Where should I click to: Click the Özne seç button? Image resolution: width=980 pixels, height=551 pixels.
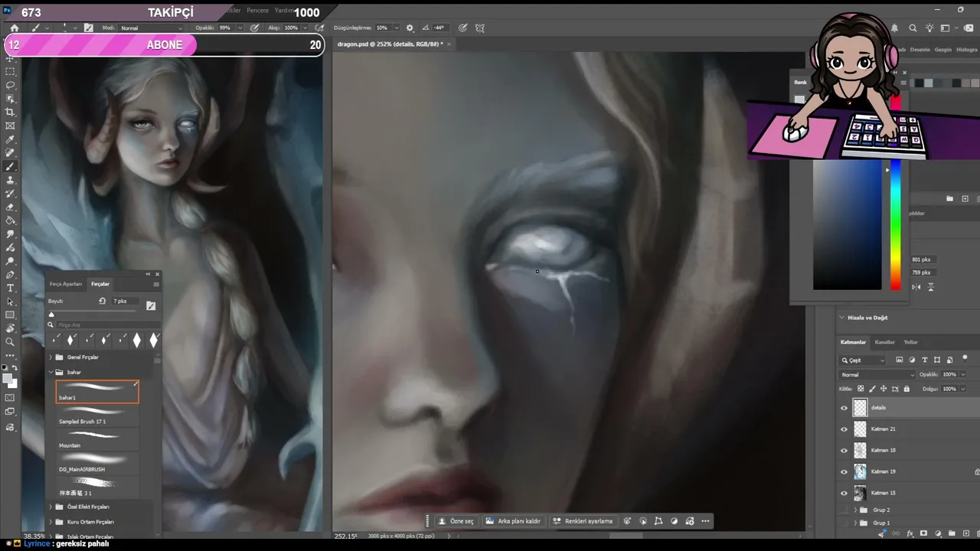pyautogui.click(x=456, y=521)
